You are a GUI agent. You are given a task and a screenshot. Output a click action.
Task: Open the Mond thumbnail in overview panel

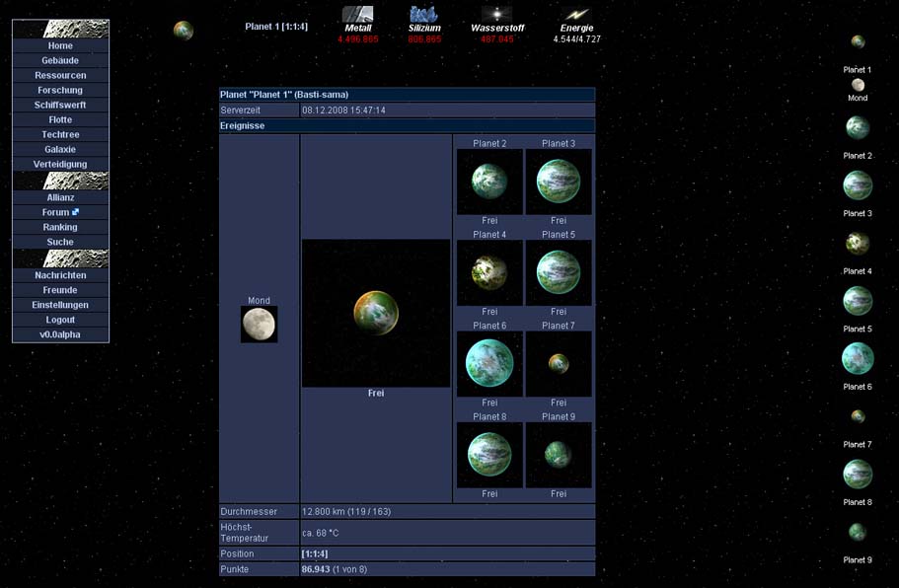click(x=259, y=324)
